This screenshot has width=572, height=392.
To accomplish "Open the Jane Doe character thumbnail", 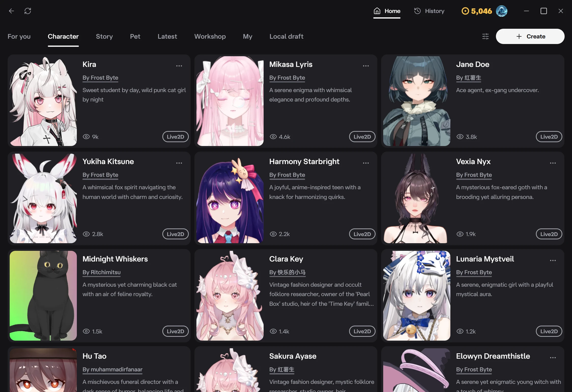I will pyautogui.click(x=417, y=101).
